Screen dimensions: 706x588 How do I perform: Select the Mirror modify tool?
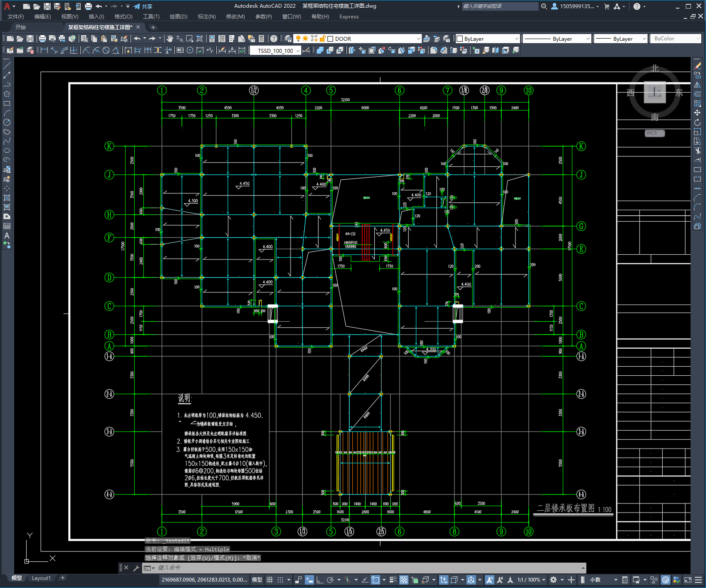[697, 84]
